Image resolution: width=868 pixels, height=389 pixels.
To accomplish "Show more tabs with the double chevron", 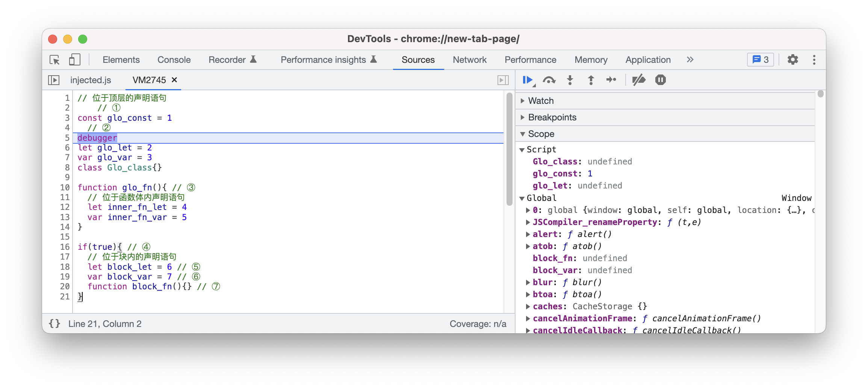I will tap(690, 60).
